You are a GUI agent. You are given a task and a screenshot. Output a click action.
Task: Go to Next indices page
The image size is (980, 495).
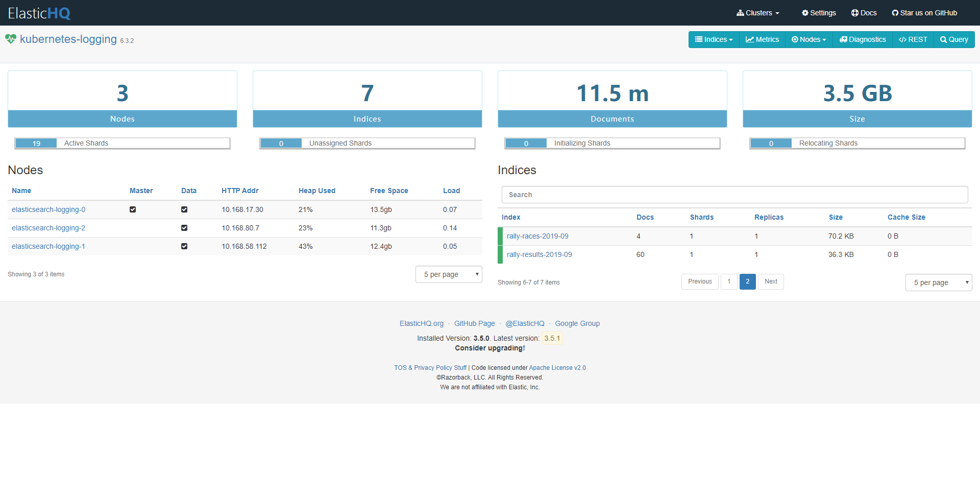tap(771, 281)
